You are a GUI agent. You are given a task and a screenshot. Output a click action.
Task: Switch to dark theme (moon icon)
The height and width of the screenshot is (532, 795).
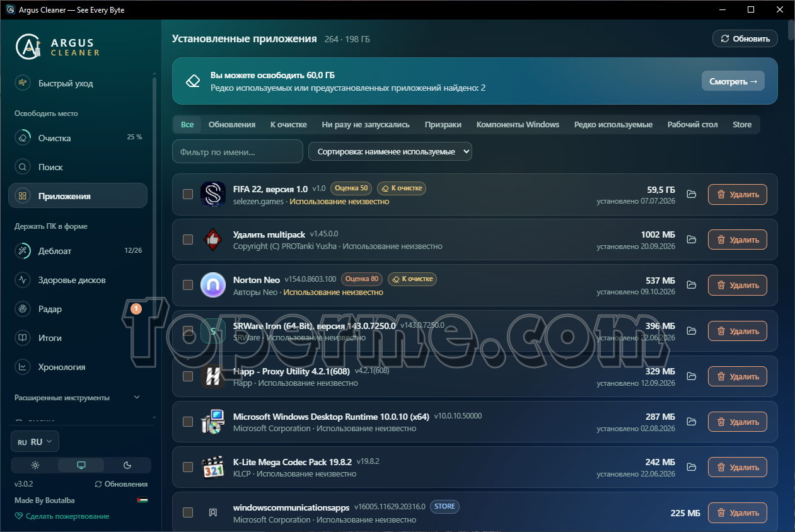point(127,465)
